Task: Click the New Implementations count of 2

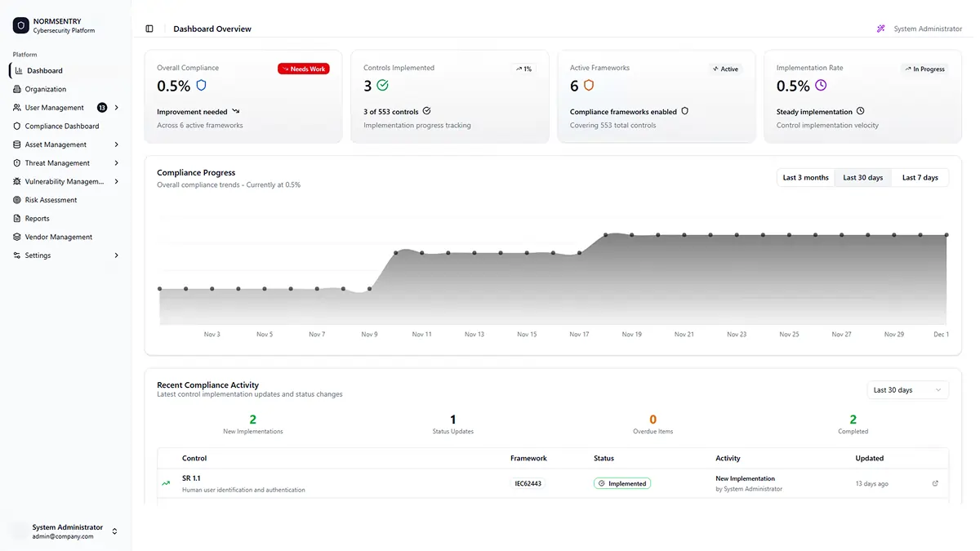Action: coord(253,420)
